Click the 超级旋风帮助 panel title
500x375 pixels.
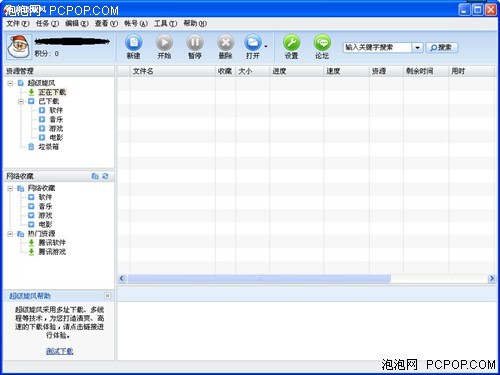[x=30, y=296]
